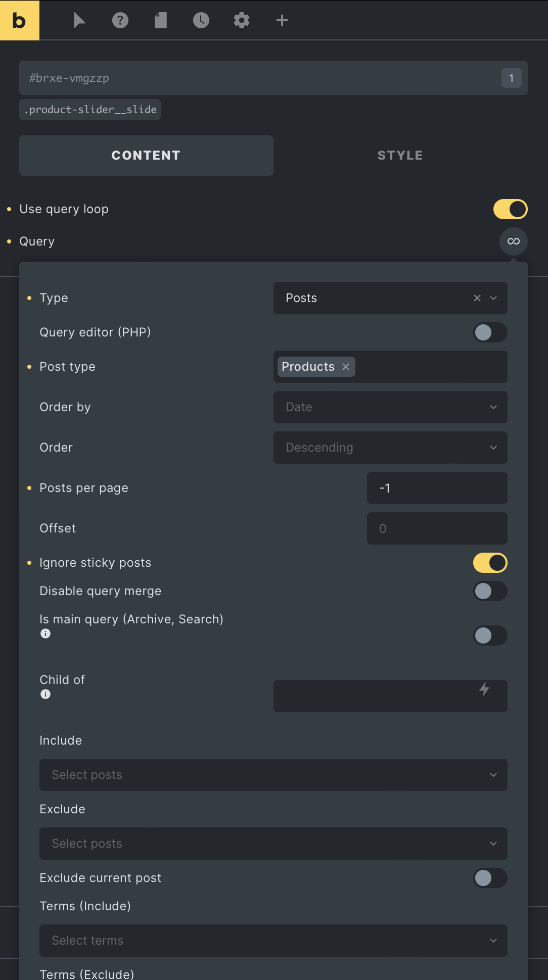Screen dimensions: 548x980
Task: Switch to the STYLE tab
Action: point(400,156)
